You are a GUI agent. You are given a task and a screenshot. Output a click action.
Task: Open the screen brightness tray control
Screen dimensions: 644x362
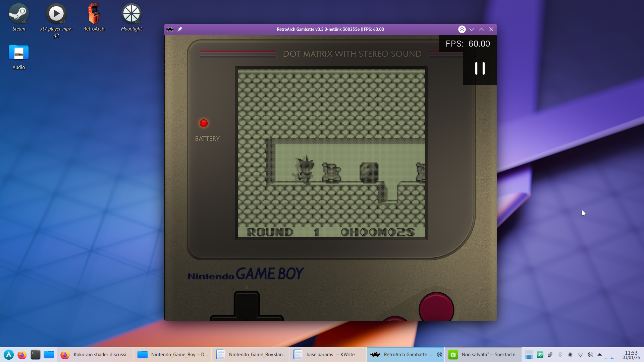[570, 355]
